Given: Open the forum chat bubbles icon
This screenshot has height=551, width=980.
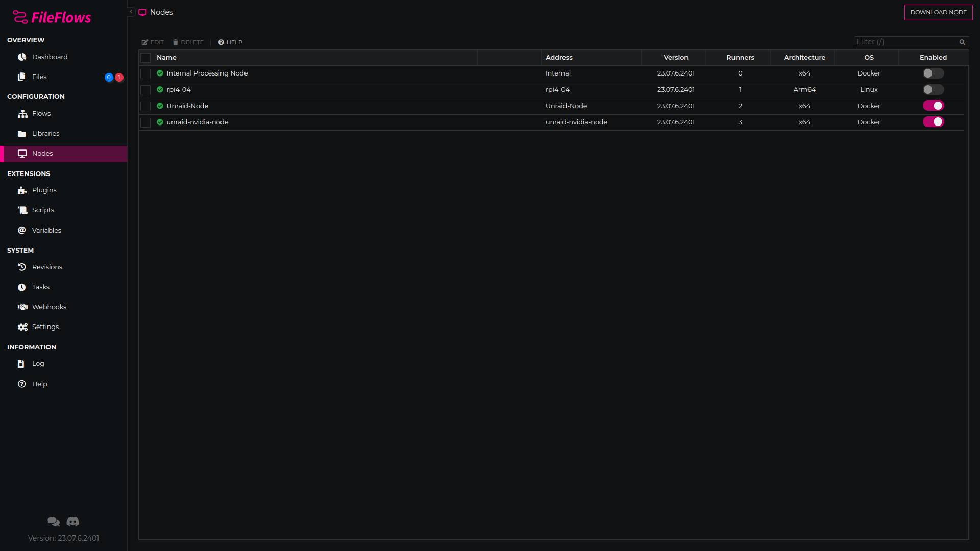Looking at the screenshot, I should (x=54, y=521).
